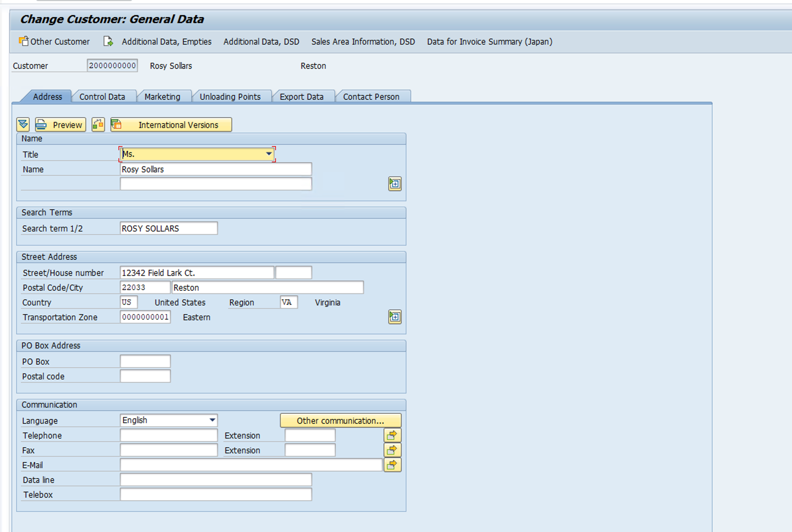Click the Customer number field 2000000000
The image size is (792, 532).
coord(112,66)
